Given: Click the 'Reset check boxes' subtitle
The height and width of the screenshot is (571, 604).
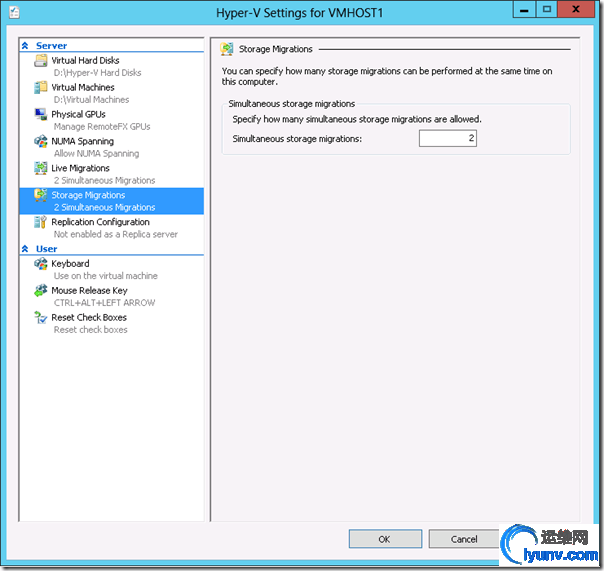Looking at the screenshot, I should [x=91, y=330].
